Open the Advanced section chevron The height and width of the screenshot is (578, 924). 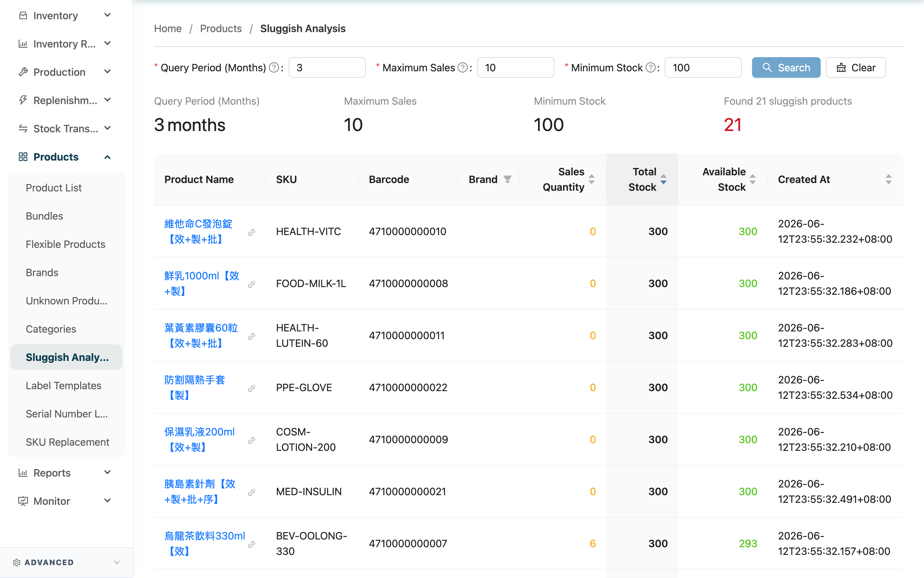click(117, 562)
